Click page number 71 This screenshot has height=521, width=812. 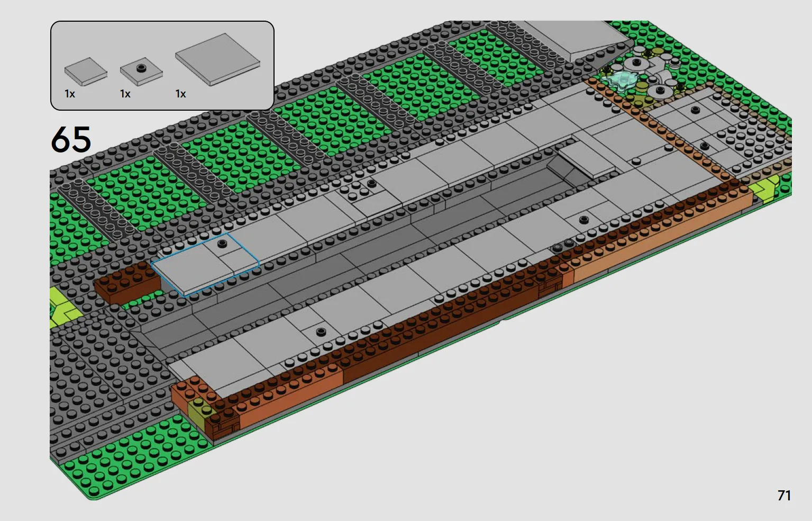click(x=784, y=496)
